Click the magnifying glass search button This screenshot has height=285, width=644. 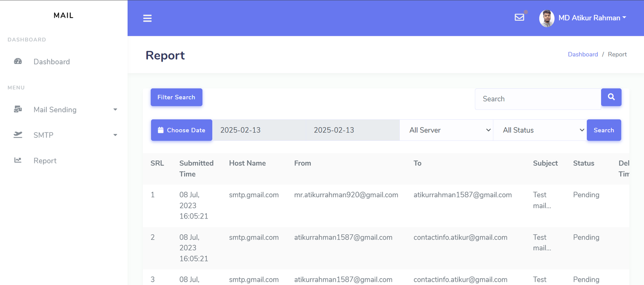(611, 97)
